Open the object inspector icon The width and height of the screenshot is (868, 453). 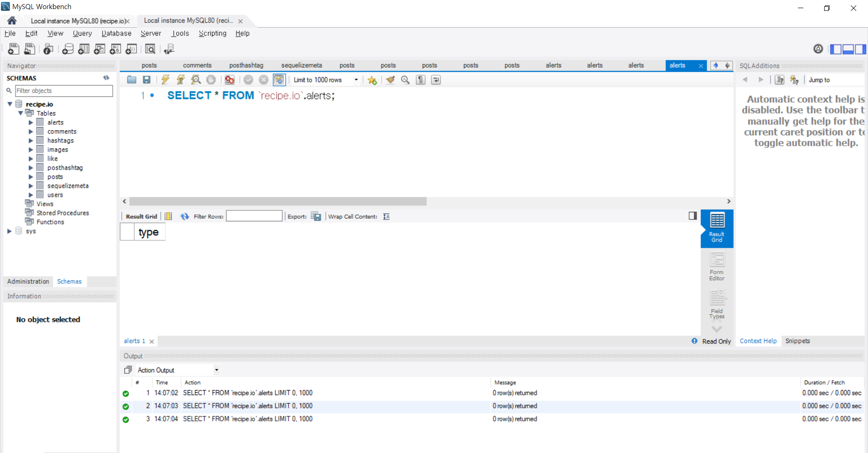[48, 49]
